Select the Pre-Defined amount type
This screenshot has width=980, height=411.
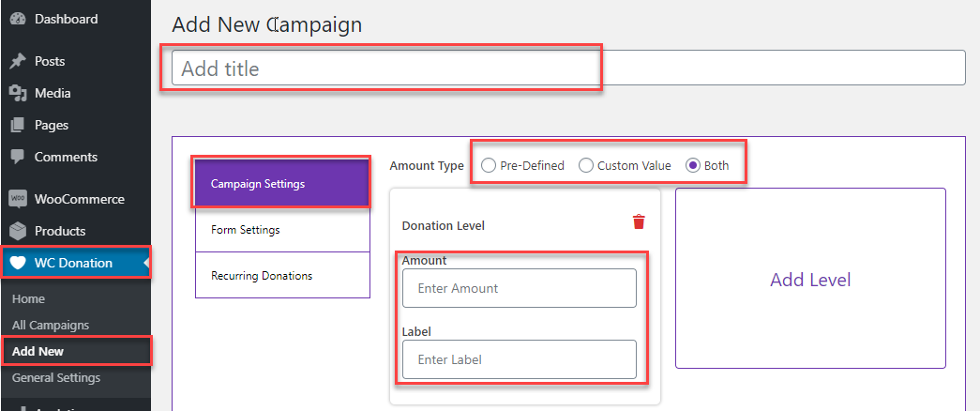point(488,165)
